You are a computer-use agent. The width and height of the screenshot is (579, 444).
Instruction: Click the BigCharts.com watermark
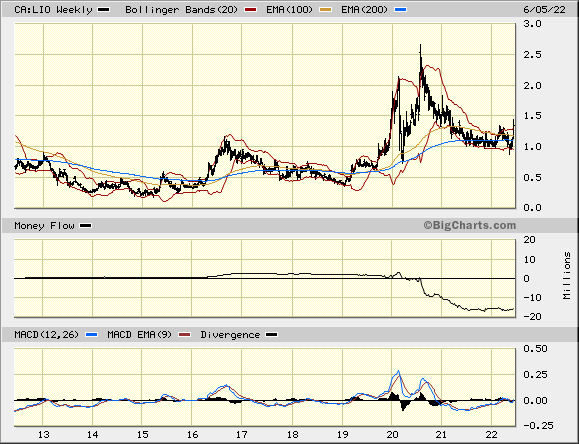[x=470, y=225]
